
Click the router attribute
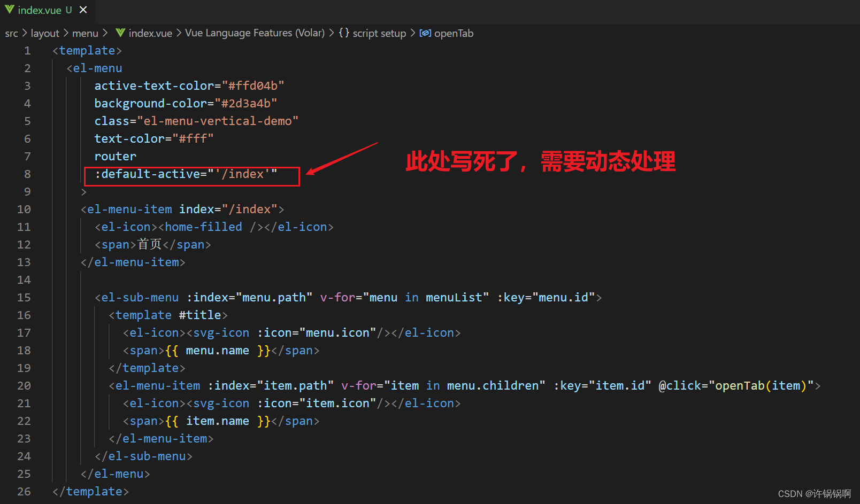[116, 157]
